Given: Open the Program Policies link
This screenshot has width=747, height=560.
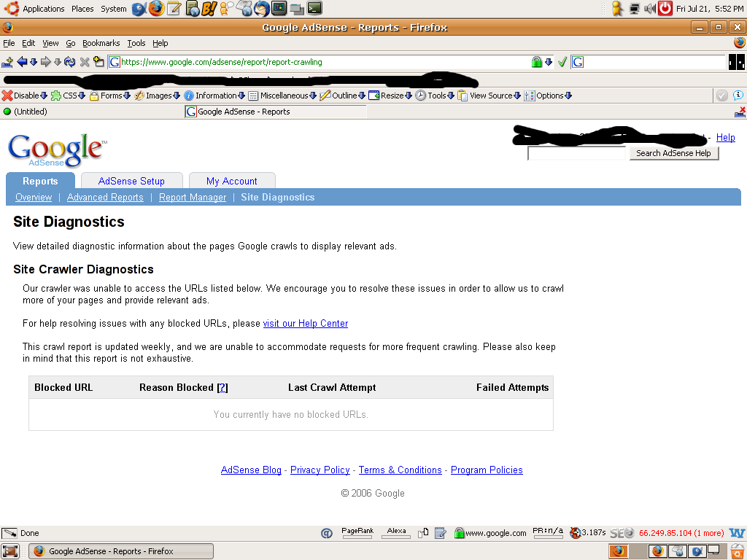Looking at the screenshot, I should click(487, 470).
